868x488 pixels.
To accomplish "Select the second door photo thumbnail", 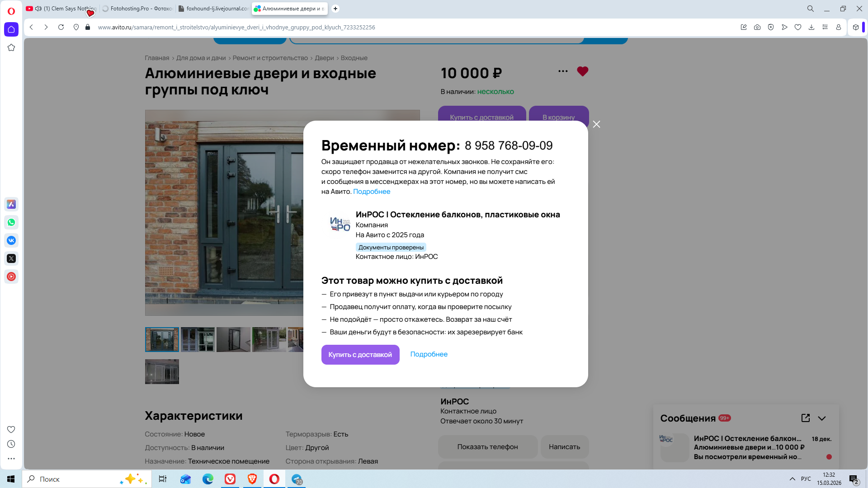I will (198, 339).
